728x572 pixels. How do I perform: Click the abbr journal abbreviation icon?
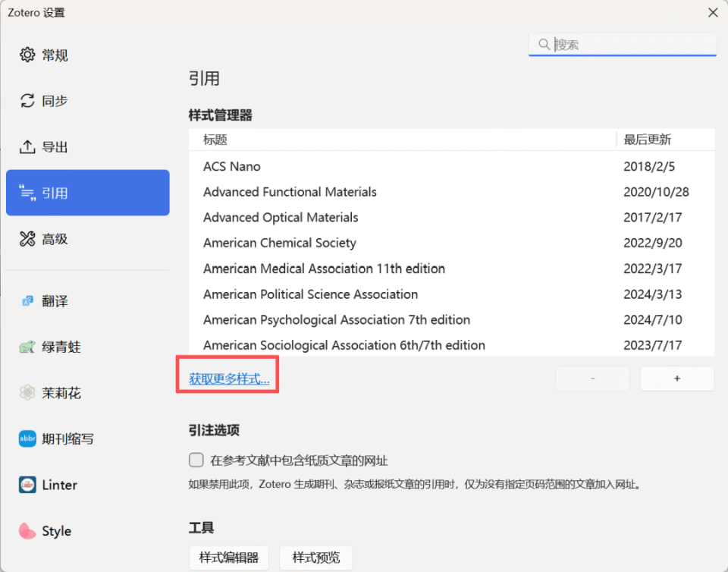(27, 438)
